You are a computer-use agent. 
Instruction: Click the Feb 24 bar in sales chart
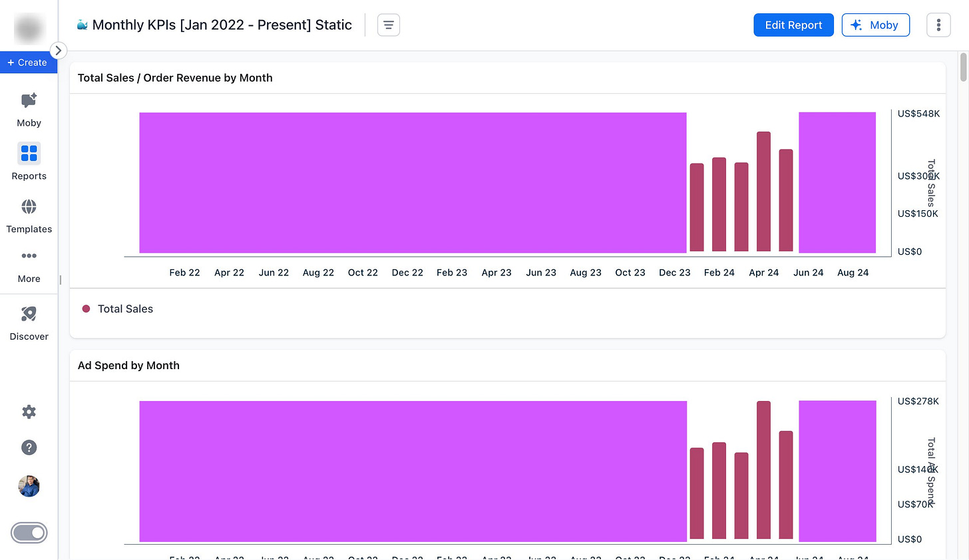(x=719, y=204)
